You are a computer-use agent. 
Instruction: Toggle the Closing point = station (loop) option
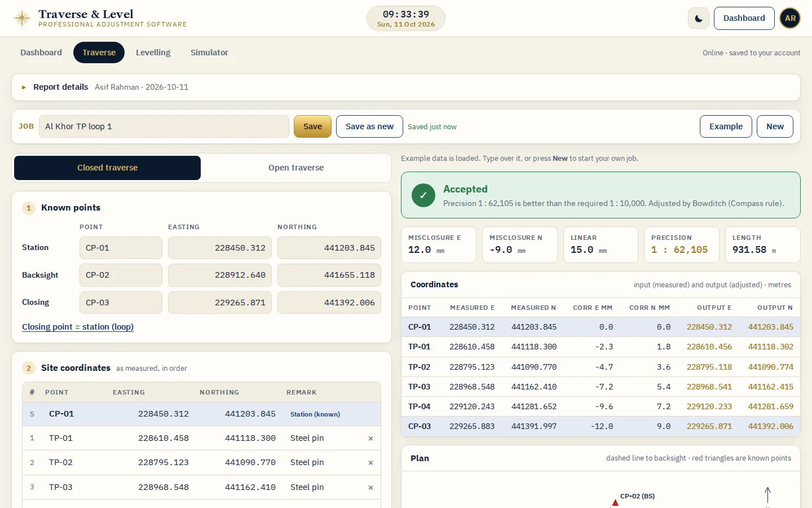[x=78, y=327]
